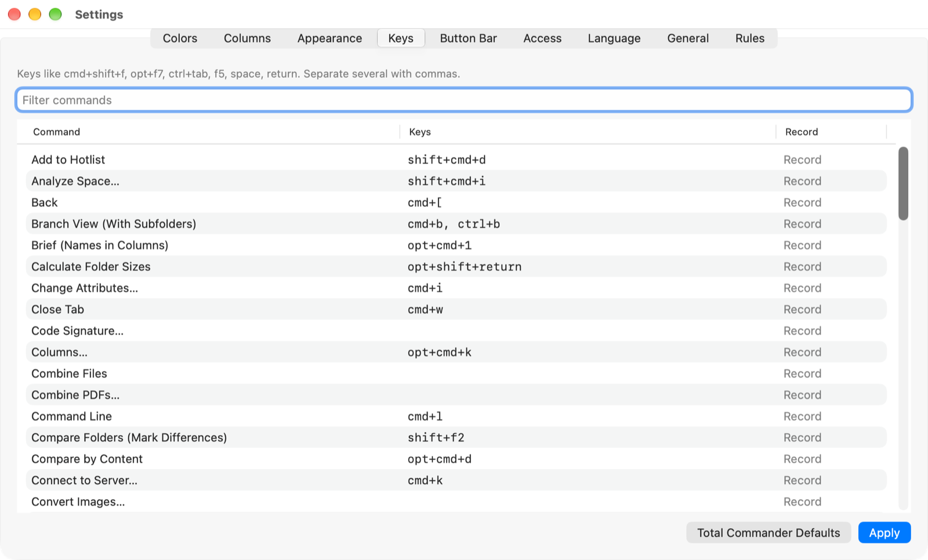928x560 pixels.
Task: Go to the Access tab
Action: tap(542, 38)
